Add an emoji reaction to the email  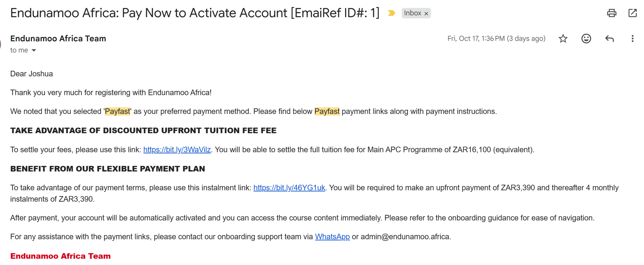pos(586,39)
